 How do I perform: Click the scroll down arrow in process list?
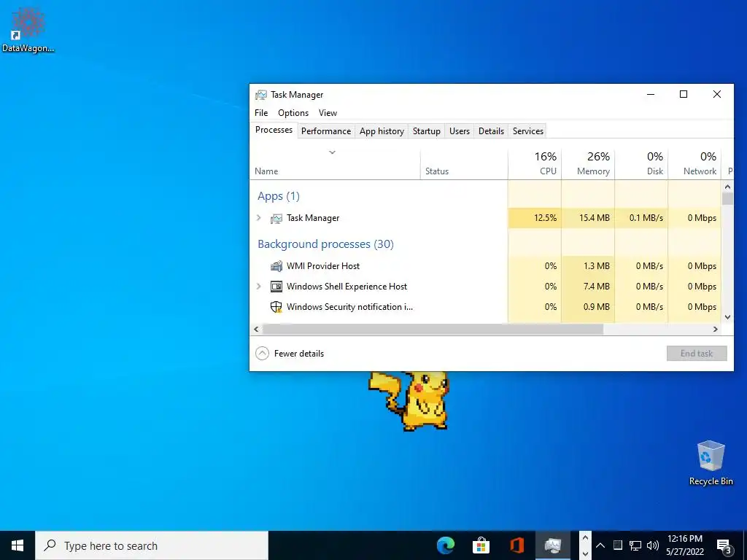coord(727,317)
